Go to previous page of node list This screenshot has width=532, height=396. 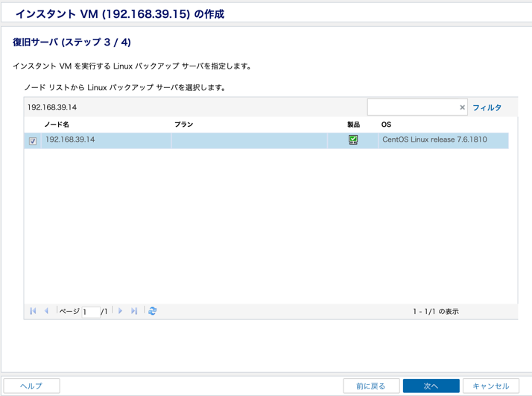46,311
